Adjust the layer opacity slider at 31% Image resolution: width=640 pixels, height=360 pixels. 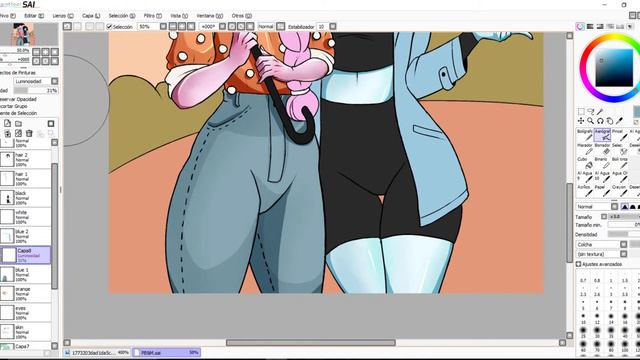(x=36, y=91)
